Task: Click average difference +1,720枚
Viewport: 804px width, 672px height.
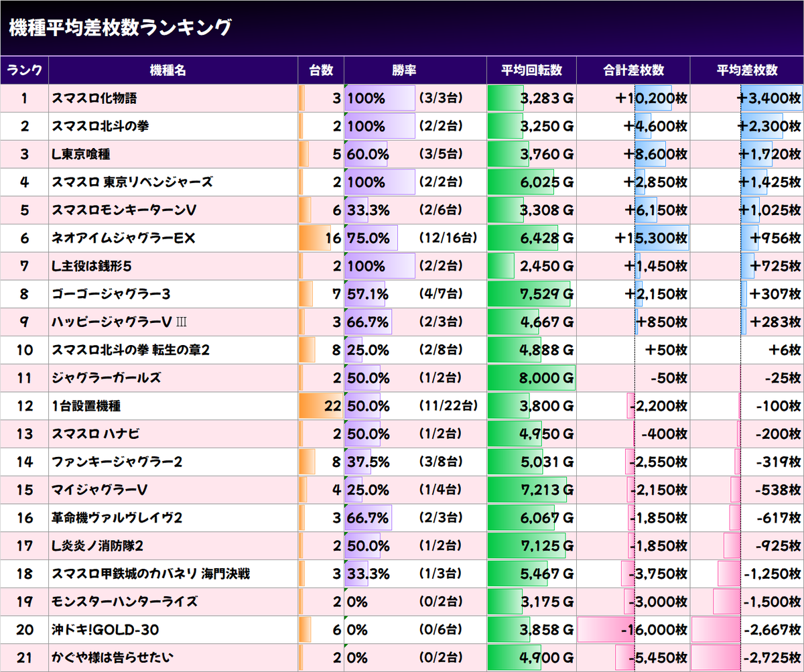Action: [x=770, y=155]
